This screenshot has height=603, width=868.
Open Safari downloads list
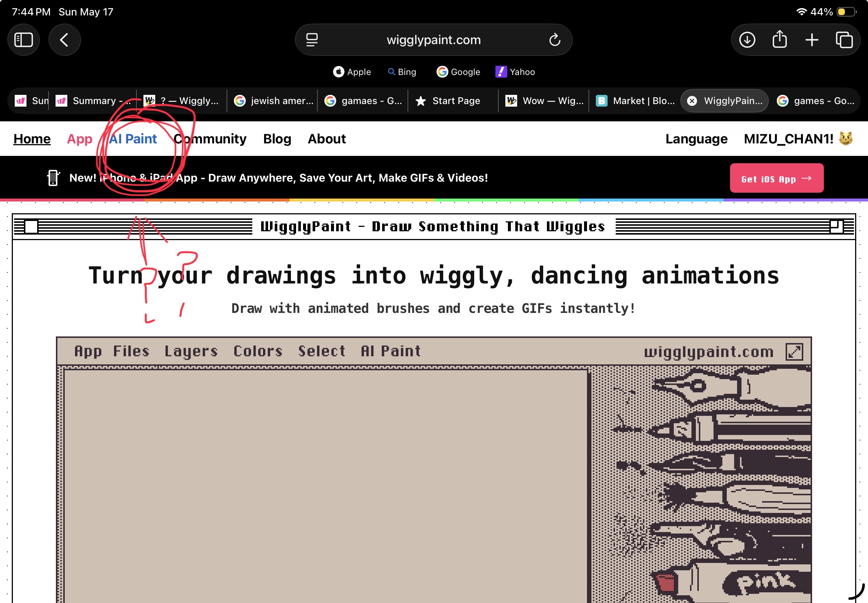point(747,40)
